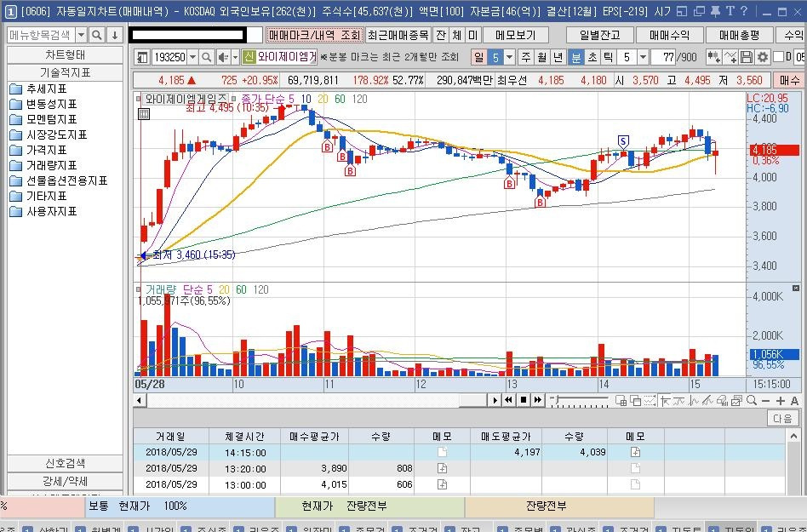Click the minus zoom-out icon below chart
The width and height of the screenshot is (807, 532).
pos(766,401)
